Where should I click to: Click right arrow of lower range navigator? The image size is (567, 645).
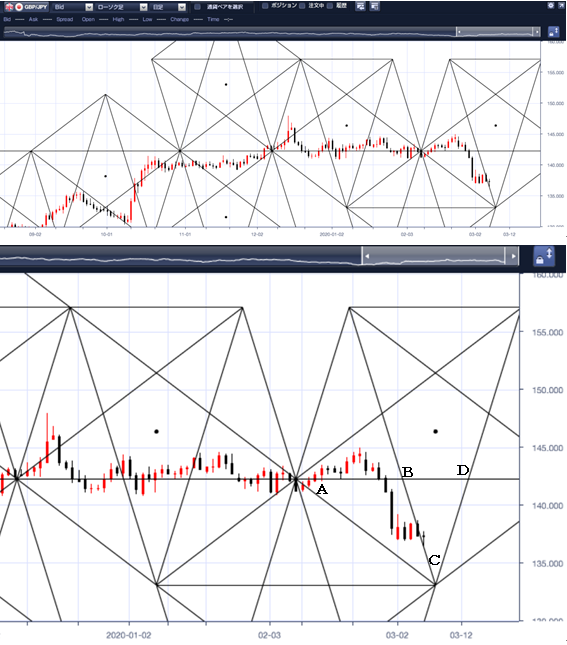coord(513,256)
